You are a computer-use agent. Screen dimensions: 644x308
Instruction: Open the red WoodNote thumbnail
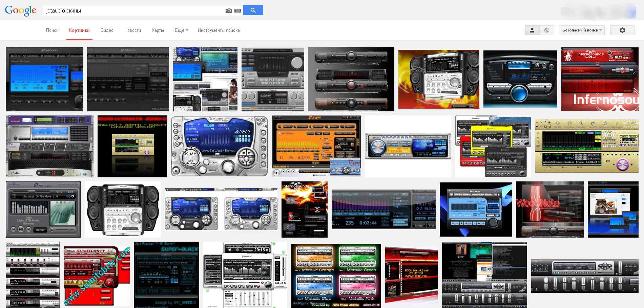(x=550, y=210)
